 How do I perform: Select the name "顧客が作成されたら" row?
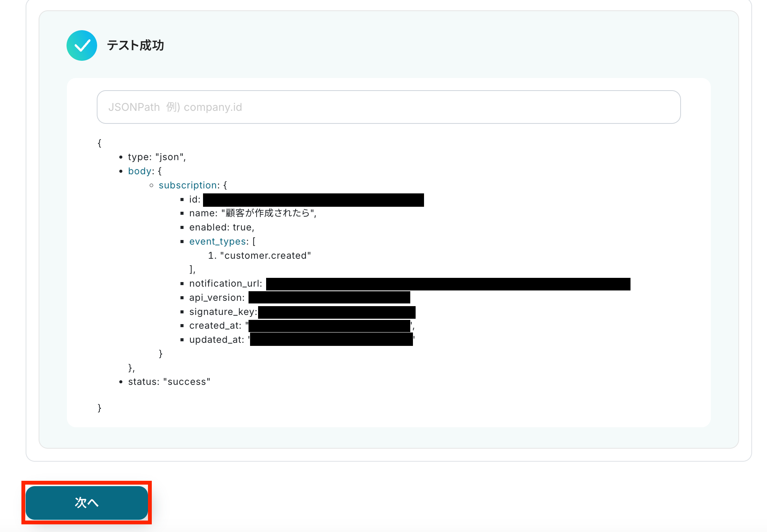pyautogui.click(x=252, y=213)
